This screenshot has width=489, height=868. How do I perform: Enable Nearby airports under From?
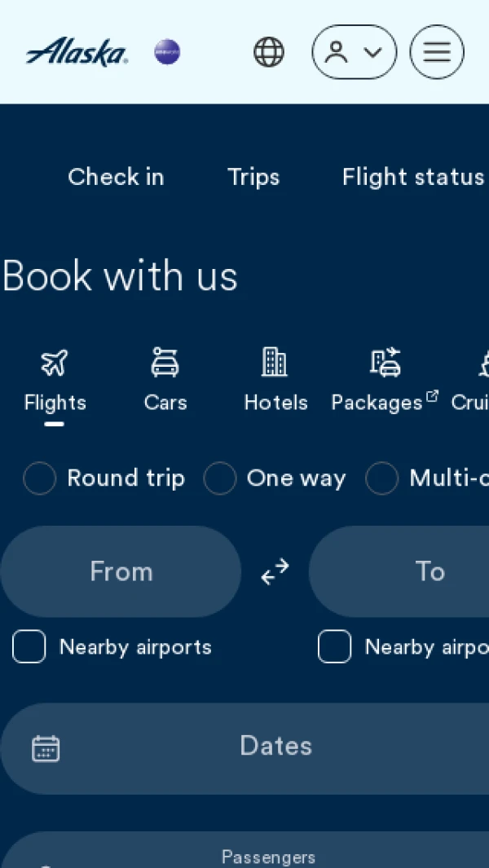pyautogui.click(x=29, y=646)
